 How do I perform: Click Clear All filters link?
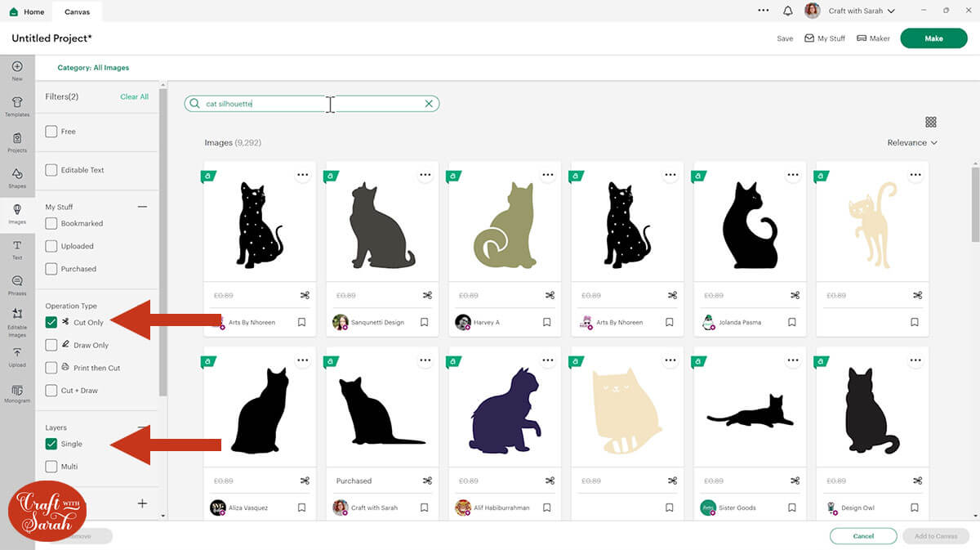134,97
